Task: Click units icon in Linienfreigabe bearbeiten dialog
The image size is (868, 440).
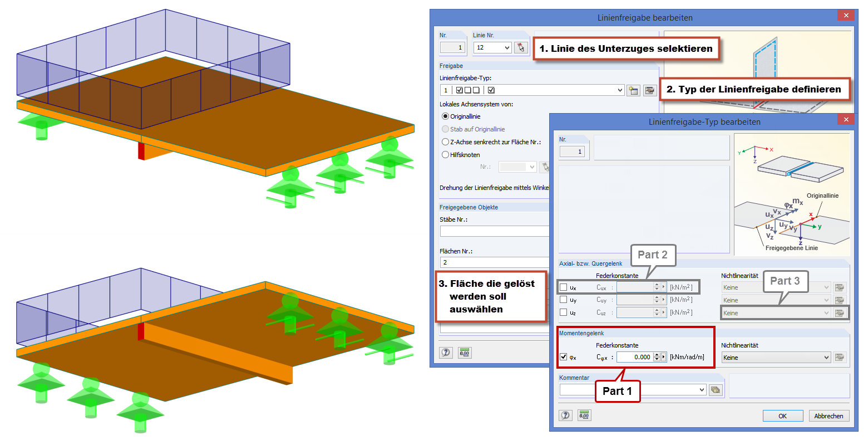Action: tap(465, 353)
